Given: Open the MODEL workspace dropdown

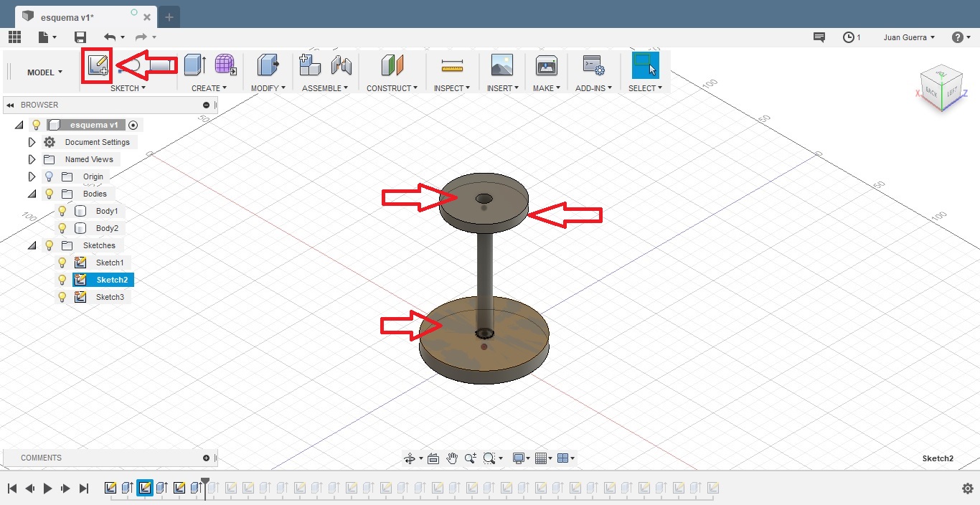Looking at the screenshot, I should point(44,72).
